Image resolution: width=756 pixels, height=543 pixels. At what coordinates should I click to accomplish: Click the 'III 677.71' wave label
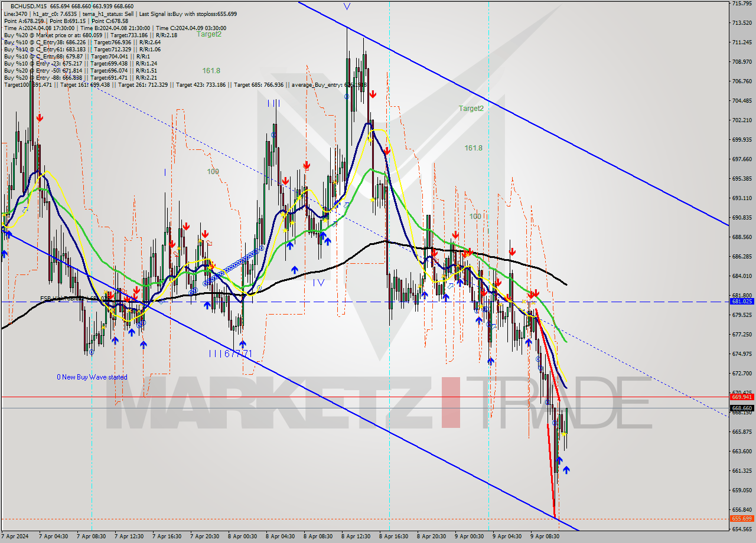230,354
